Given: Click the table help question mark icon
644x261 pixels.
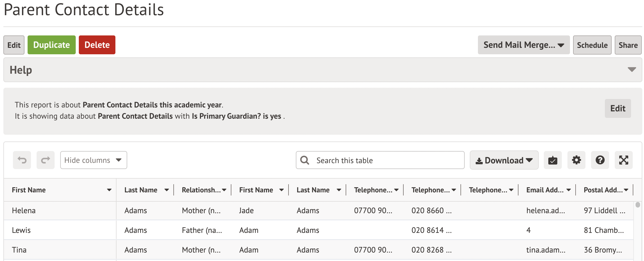Looking at the screenshot, I should click(x=600, y=160).
